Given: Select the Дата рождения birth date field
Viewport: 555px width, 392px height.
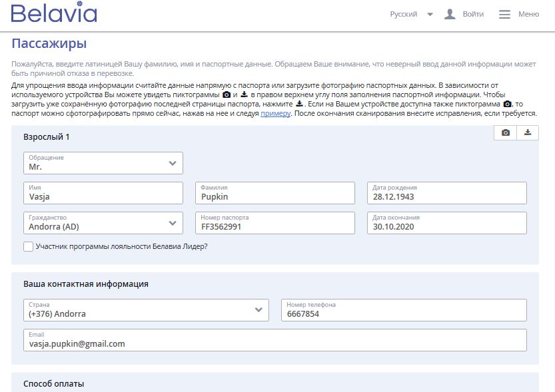Looking at the screenshot, I should tap(446, 194).
